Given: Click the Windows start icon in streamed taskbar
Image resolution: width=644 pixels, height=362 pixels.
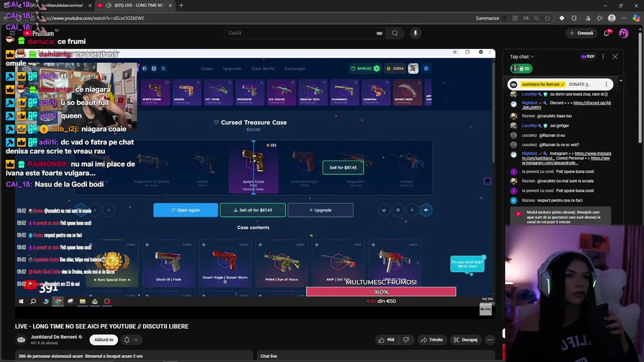Looking at the screenshot, I should coord(21,302).
